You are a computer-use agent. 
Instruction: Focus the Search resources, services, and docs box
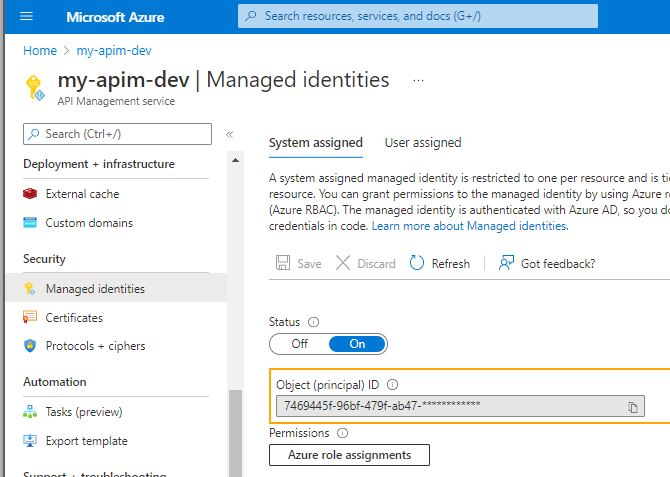417,16
